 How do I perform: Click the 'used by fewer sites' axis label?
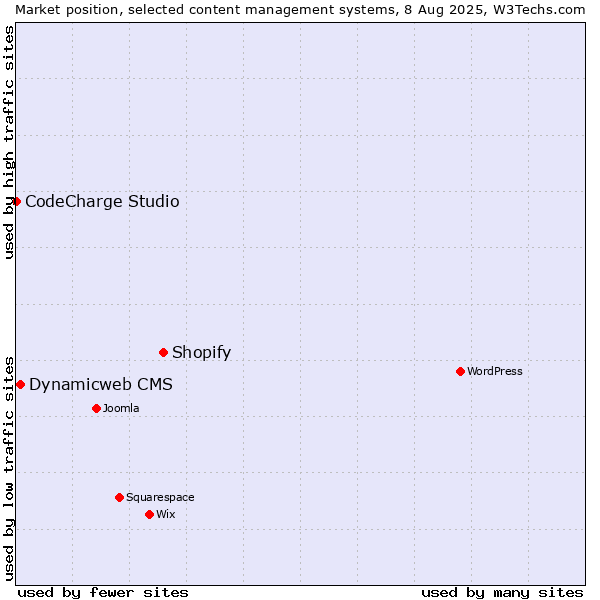(x=103, y=592)
